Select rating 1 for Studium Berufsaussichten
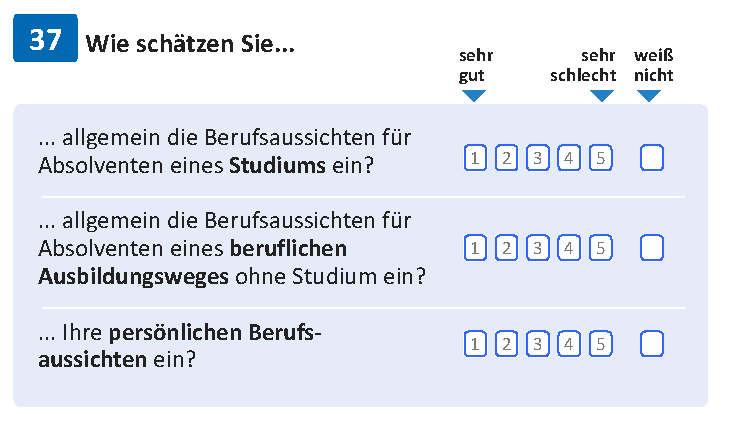This screenshot has height=427, width=733. click(x=475, y=158)
